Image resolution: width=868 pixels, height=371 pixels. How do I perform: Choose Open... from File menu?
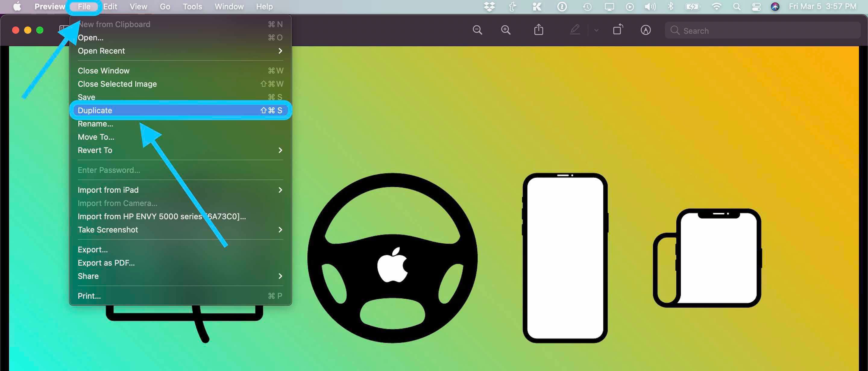180,37
